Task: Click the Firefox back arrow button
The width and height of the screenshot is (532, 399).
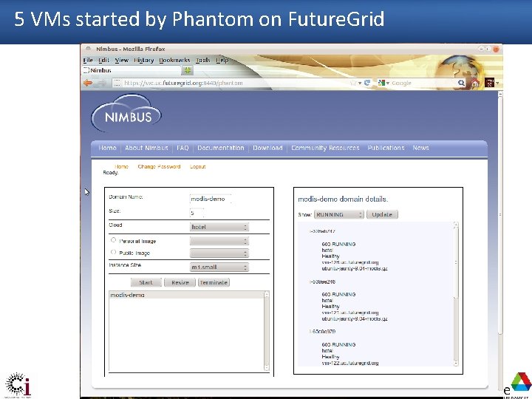Action: click(88, 83)
